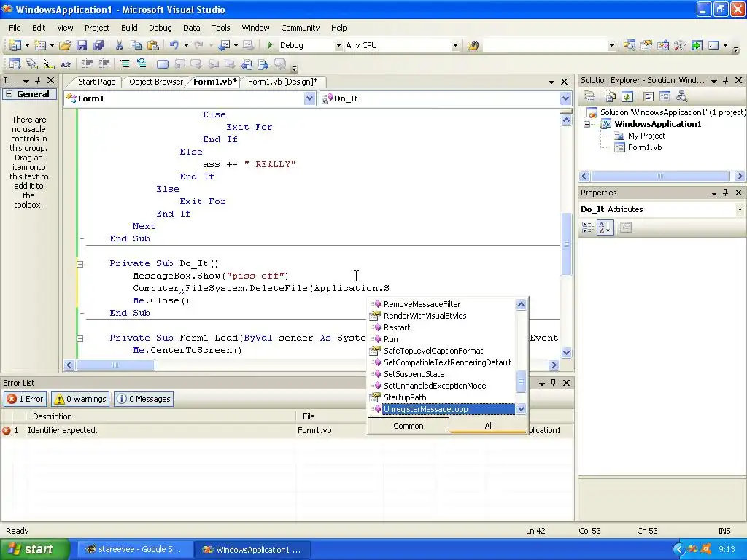Viewport: 747px width, 560px height.
Task: Open the Build menu
Action: pyautogui.click(x=129, y=28)
